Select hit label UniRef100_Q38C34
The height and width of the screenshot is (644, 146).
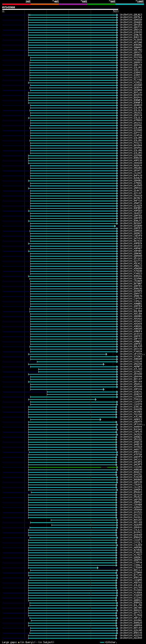coord(131,407)
